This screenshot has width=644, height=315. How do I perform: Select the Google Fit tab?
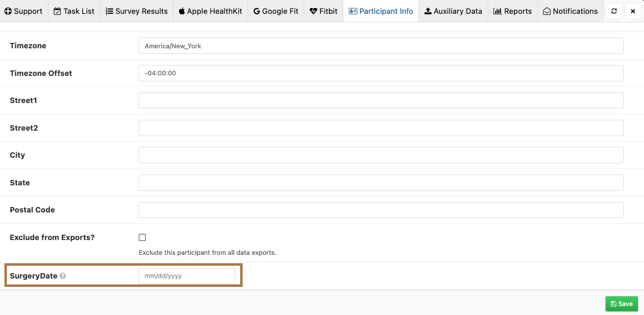point(276,11)
